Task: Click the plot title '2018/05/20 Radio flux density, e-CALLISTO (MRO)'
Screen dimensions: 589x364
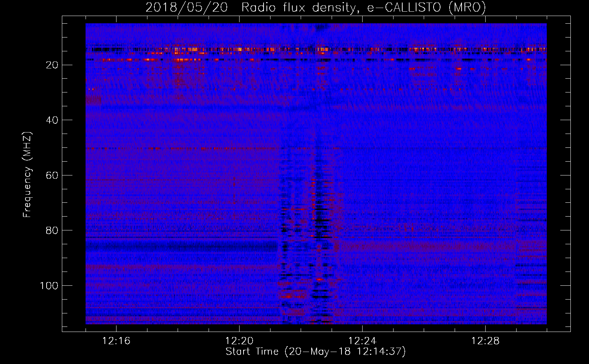Action: [316, 8]
